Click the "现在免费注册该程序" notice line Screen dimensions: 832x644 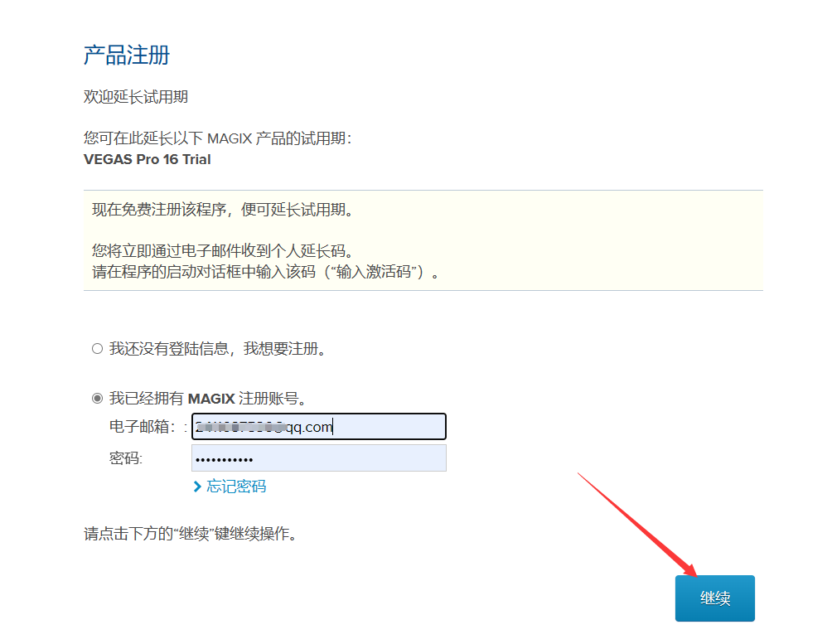pos(223,210)
